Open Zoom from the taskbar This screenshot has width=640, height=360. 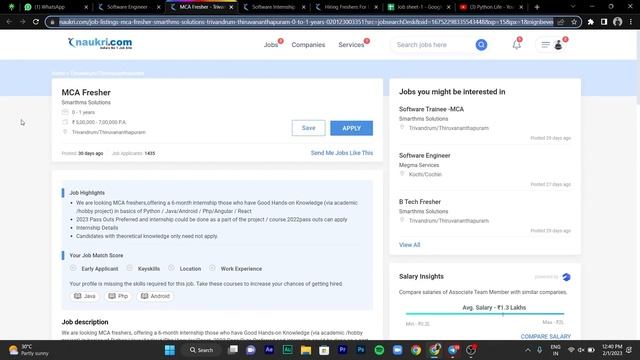(398, 350)
